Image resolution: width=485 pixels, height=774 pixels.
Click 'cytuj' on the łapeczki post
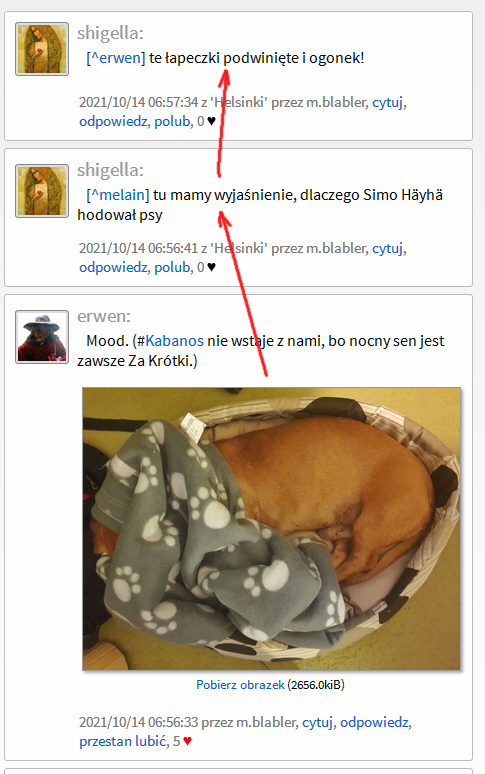[387, 102]
